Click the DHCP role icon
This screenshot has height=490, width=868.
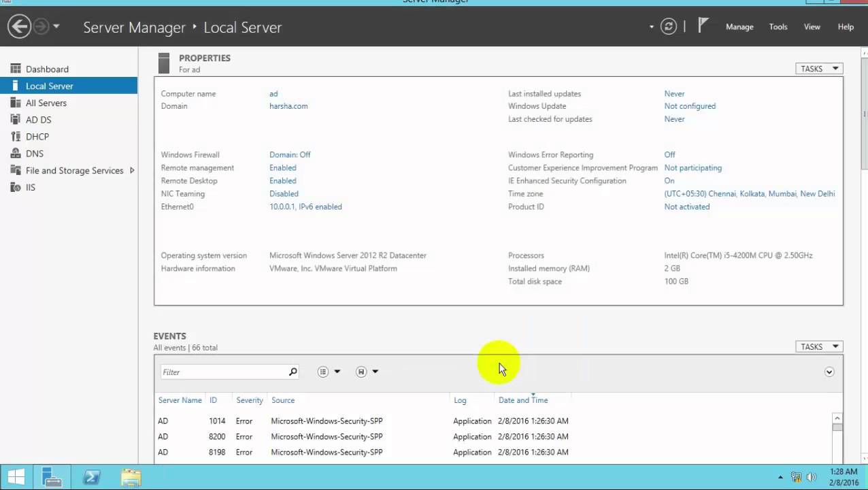[x=16, y=136]
